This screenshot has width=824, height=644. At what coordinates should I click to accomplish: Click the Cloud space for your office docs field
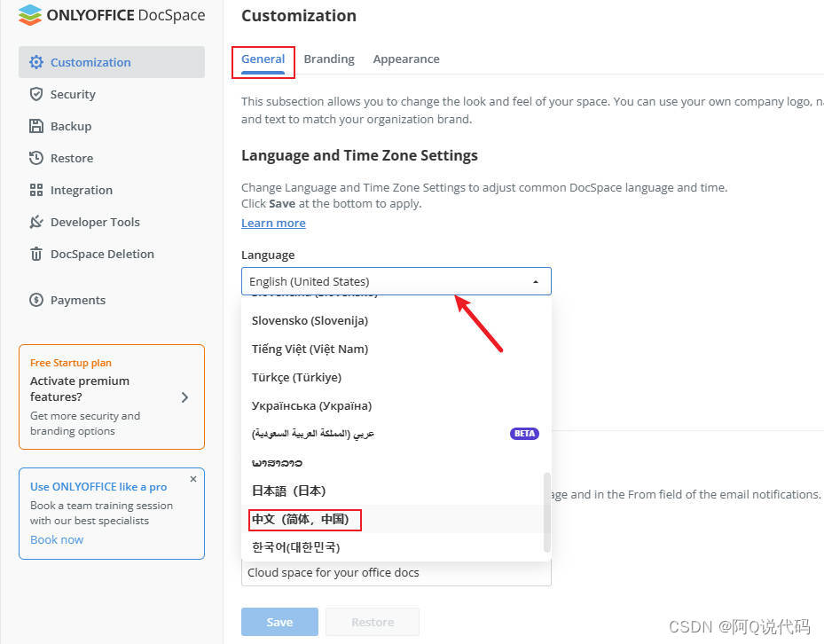point(396,573)
